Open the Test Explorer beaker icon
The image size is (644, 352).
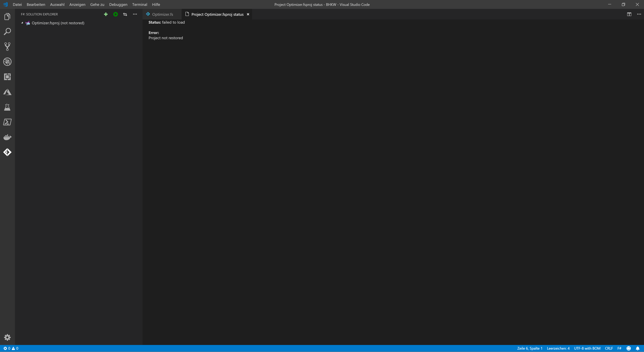pyautogui.click(x=7, y=107)
